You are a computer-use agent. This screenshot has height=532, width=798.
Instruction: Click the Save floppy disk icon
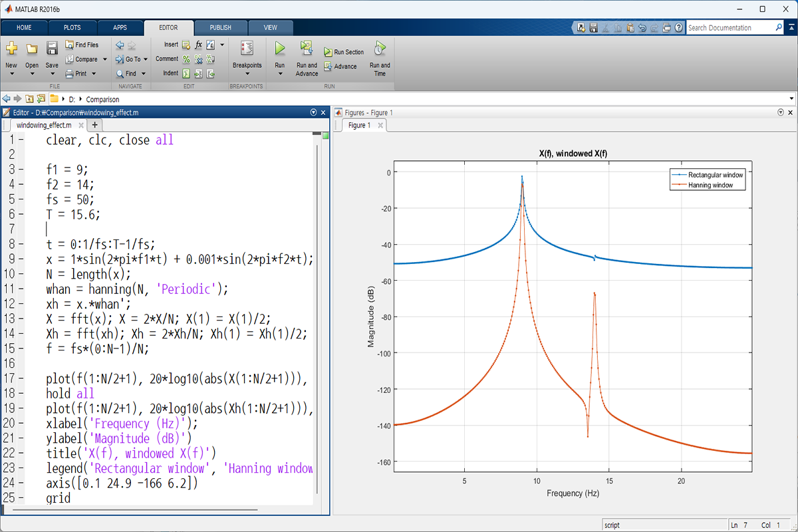tap(52, 49)
